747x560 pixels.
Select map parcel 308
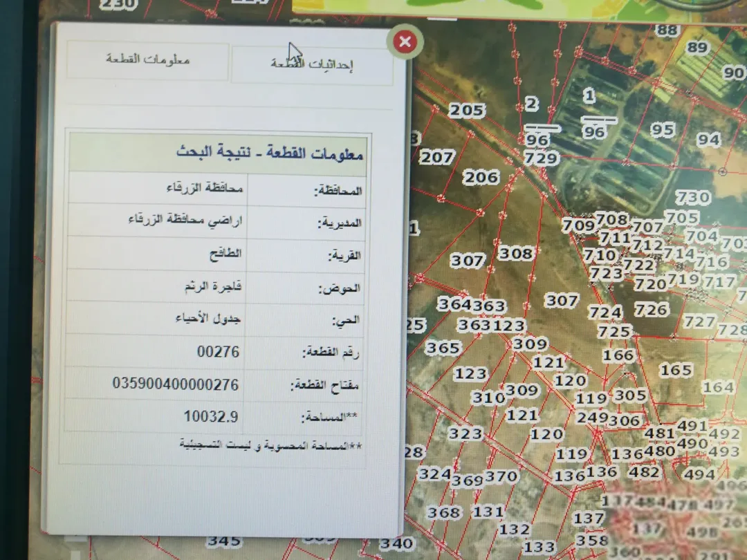[x=515, y=253]
